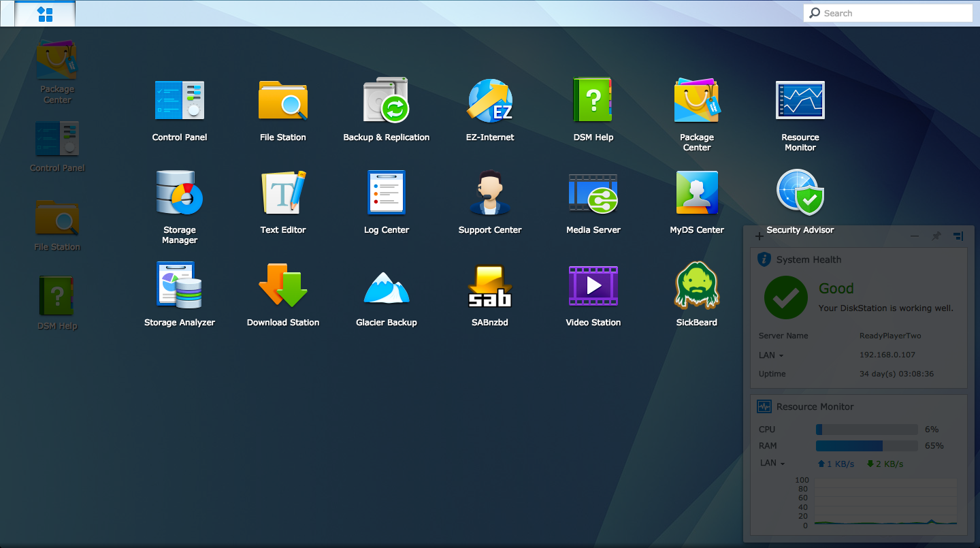980x548 pixels.
Task: Click the Search field in the top bar
Action: pos(888,13)
